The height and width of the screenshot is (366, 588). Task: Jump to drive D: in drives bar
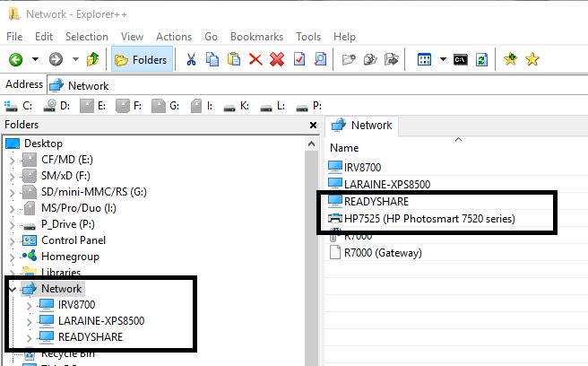point(56,106)
